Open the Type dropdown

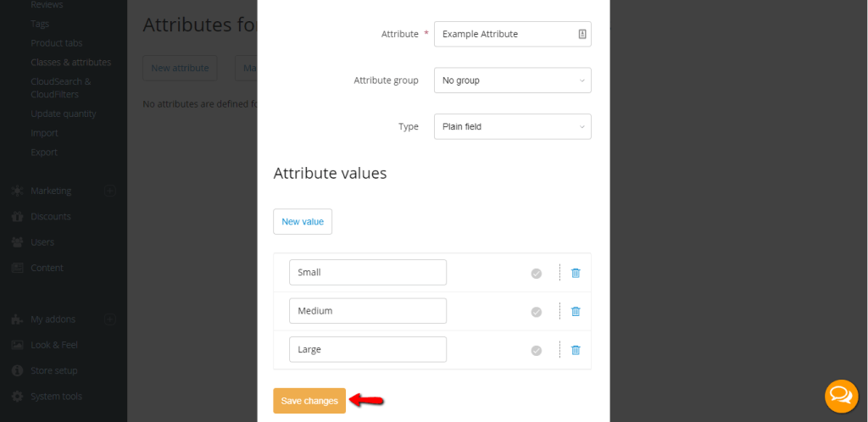[x=513, y=126]
